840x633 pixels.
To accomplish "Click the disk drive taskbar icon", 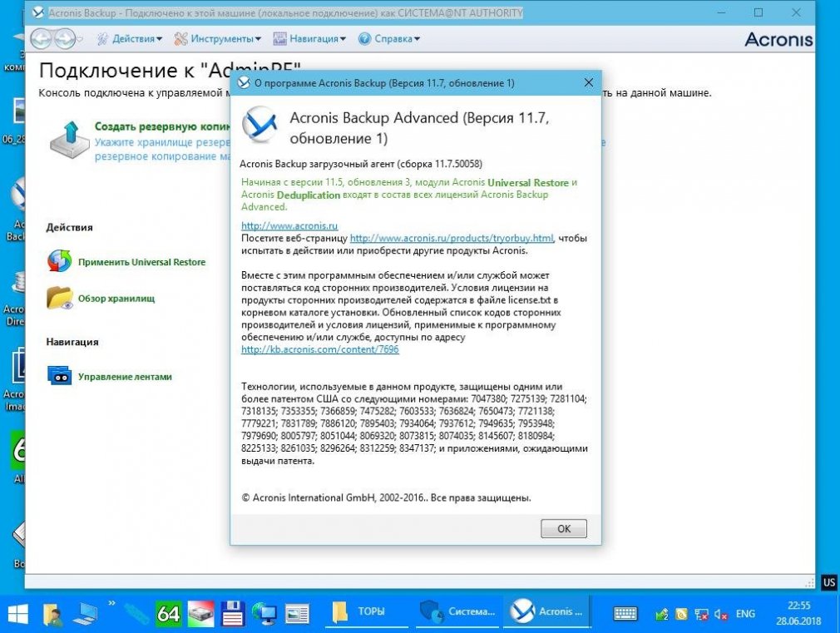I will (x=200, y=614).
